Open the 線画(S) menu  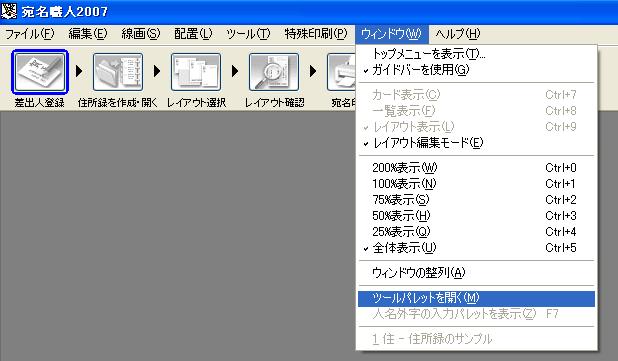tap(140, 34)
